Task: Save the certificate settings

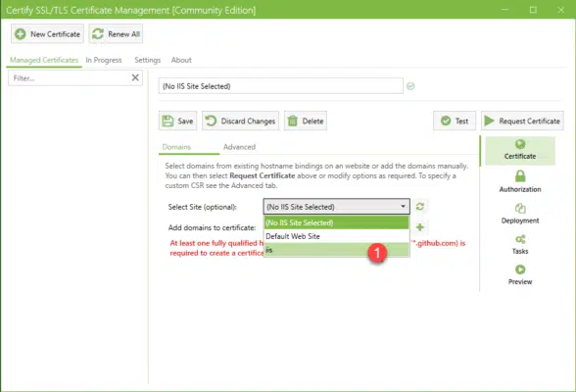Action: point(178,121)
